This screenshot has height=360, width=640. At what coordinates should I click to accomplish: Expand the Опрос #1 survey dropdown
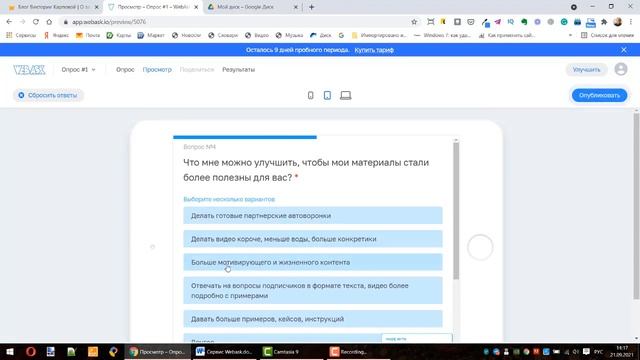coord(78,69)
